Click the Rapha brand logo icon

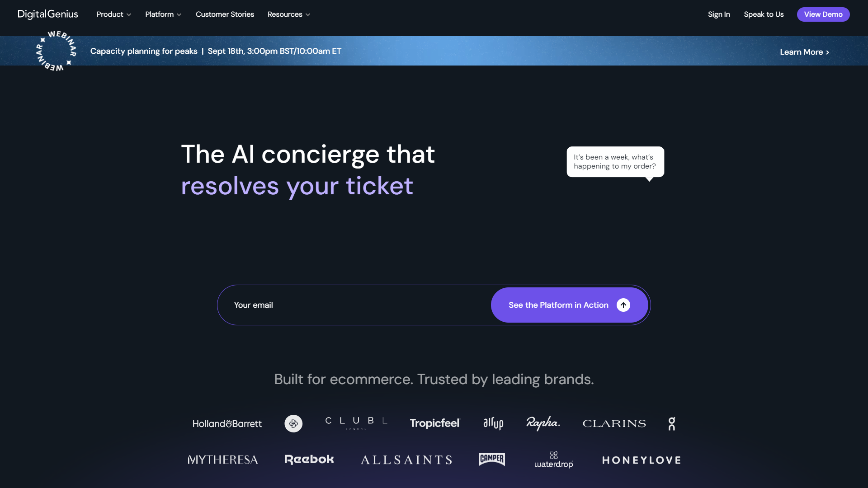pyautogui.click(x=542, y=423)
